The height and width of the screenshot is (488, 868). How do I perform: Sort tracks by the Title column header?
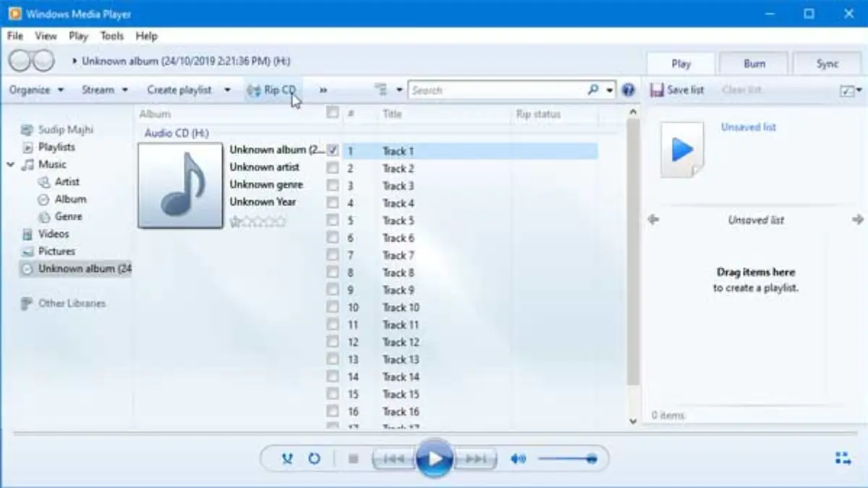(392, 114)
